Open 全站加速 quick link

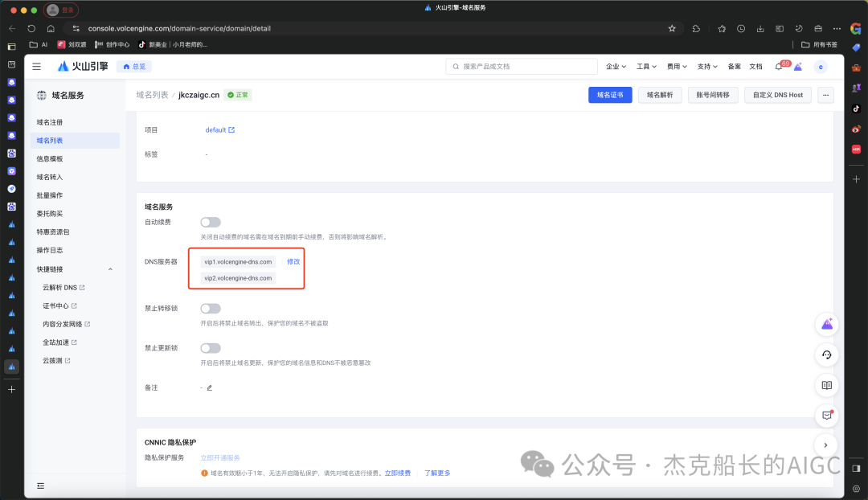pyautogui.click(x=59, y=342)
